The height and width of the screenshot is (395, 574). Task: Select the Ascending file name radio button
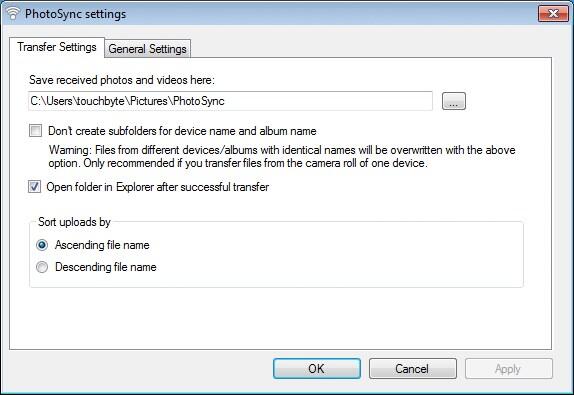click(x=42, y=245)
